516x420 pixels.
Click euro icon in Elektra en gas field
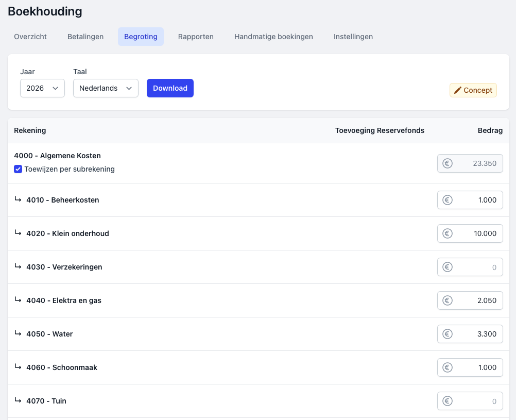click(448, 300)
